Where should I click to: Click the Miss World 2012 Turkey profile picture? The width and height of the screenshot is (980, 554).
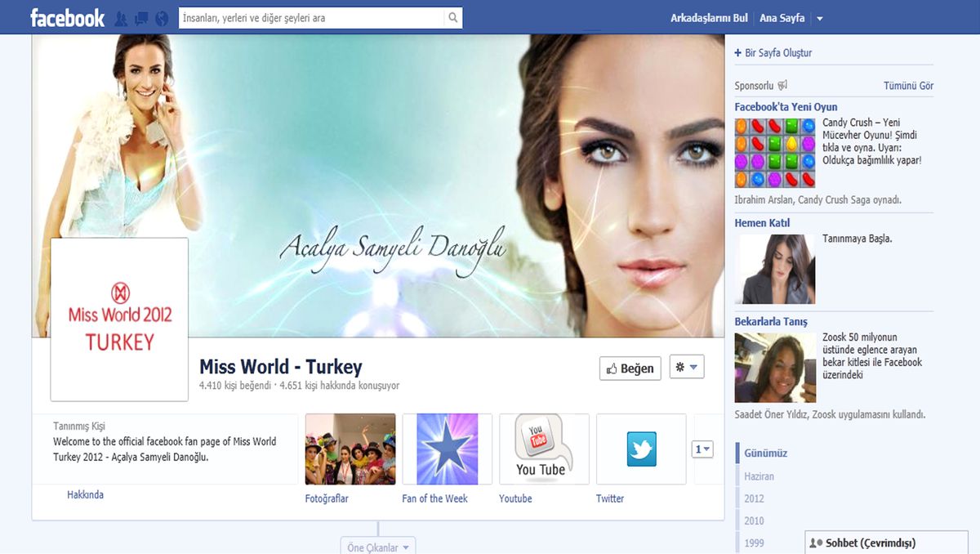point(120,319)
